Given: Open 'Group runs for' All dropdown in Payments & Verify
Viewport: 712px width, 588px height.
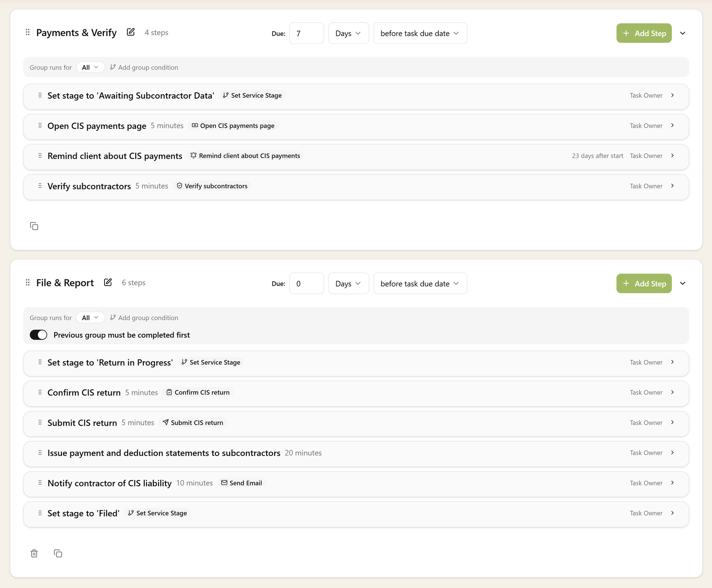Looking at the screenshot, I should coord(90,67).
